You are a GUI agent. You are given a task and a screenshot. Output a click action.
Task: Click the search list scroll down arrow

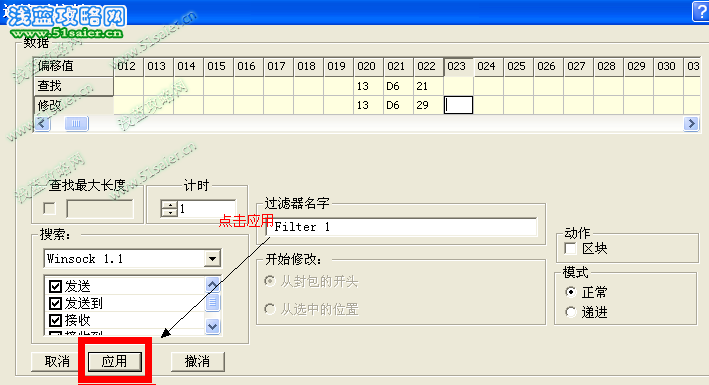pos(213,326)
